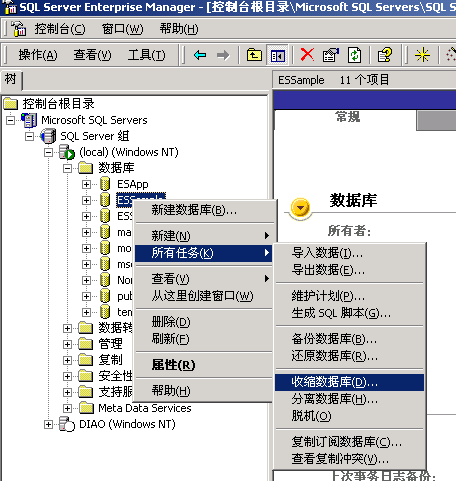
Task: Click the SQL Server 组 group icon
Action: pos(48,136)
